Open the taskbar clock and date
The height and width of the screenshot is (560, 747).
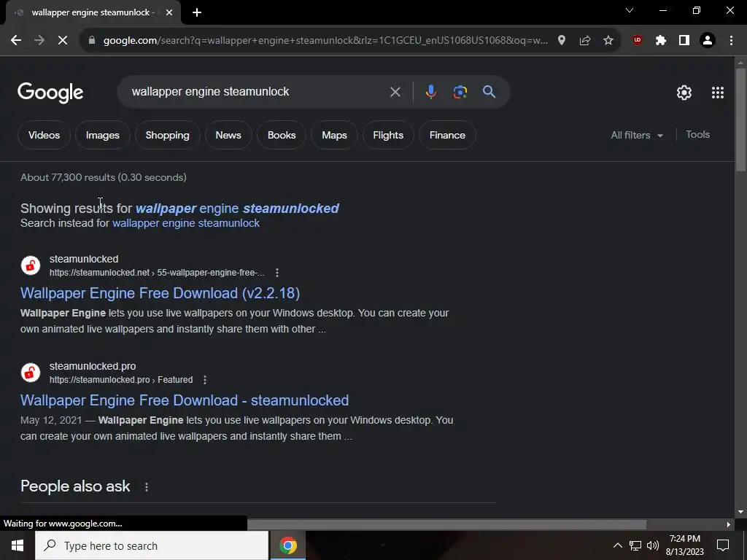click(685, 545)
